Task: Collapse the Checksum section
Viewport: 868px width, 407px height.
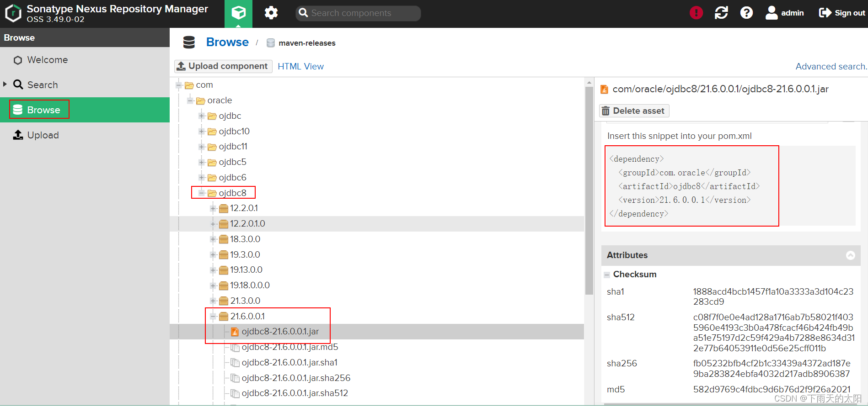Action: tap(607, 275)
